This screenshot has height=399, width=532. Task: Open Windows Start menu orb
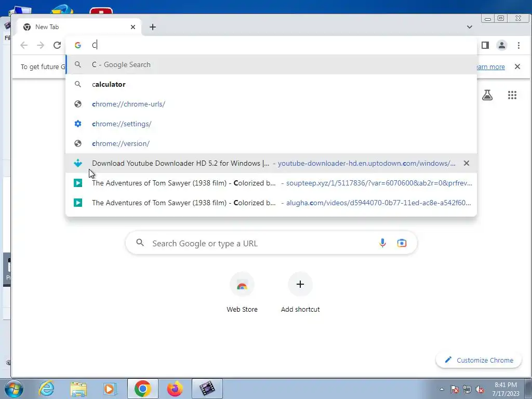14,389
